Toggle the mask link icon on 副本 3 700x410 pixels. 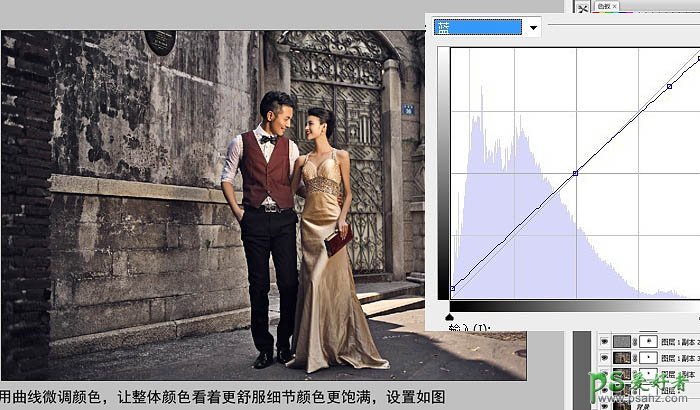coord(636,357)
